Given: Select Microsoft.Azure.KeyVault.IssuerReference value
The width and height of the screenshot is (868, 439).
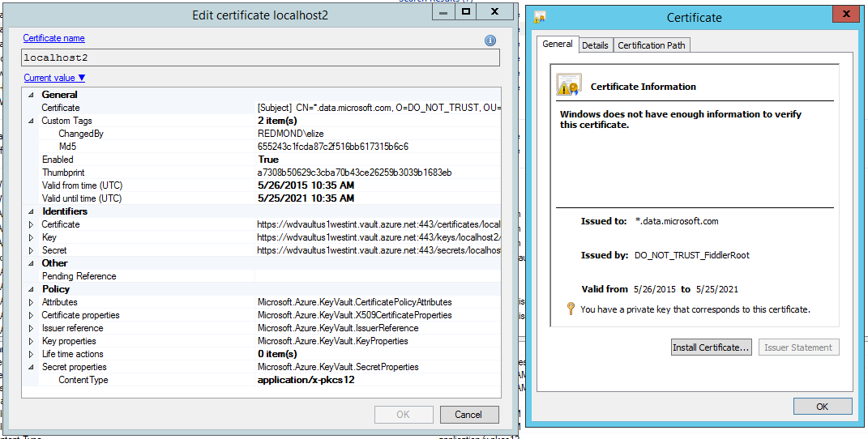Looking at the screenshot, I should [338, 328].
